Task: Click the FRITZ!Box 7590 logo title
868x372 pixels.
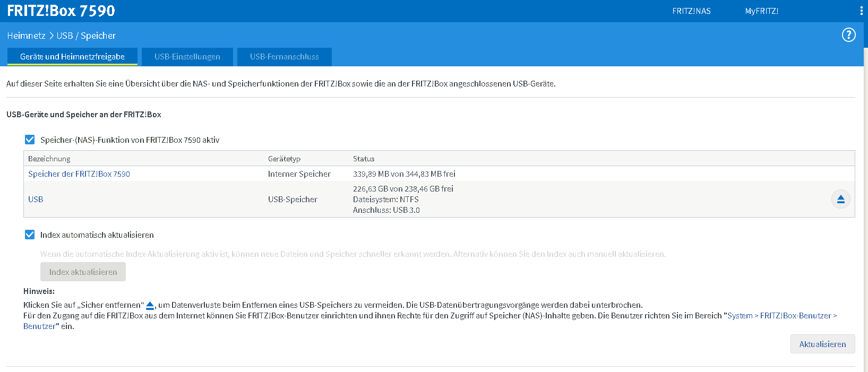Action: 61,11
